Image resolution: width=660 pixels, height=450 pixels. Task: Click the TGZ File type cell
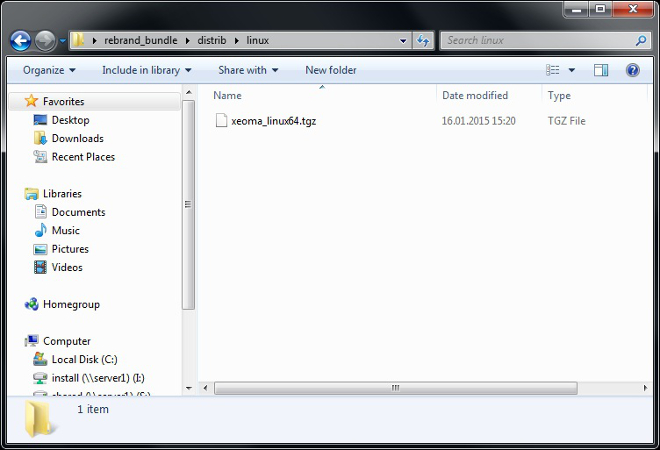point(566,121)
